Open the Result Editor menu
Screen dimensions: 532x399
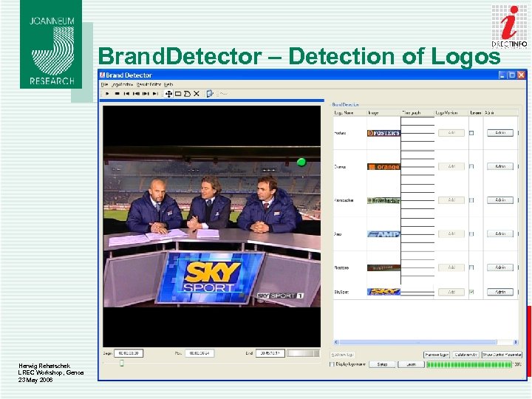pos(149,84)
